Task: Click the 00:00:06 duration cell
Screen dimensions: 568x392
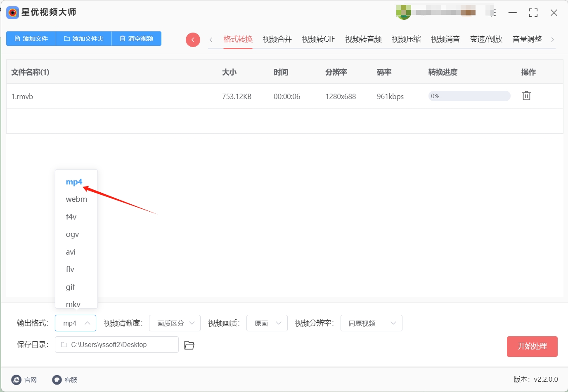Action: 287,97
